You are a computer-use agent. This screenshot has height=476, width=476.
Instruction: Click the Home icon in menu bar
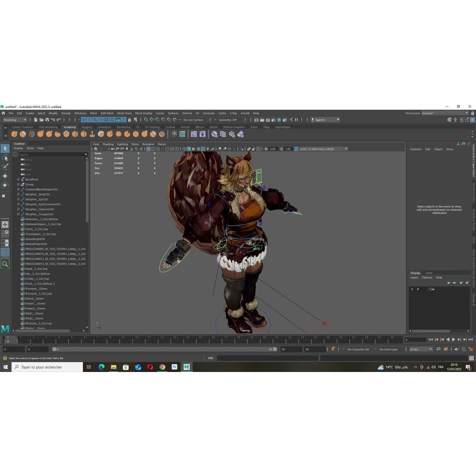tap(4, 113)
